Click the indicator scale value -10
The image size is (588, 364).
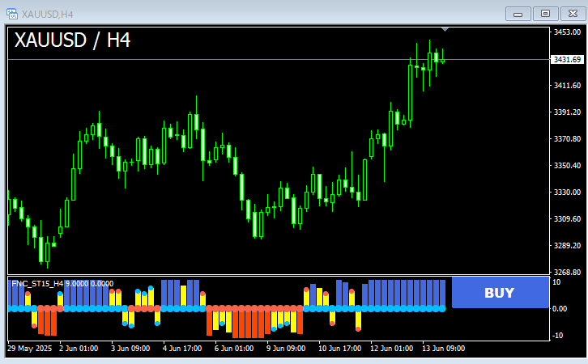point(558,336)
